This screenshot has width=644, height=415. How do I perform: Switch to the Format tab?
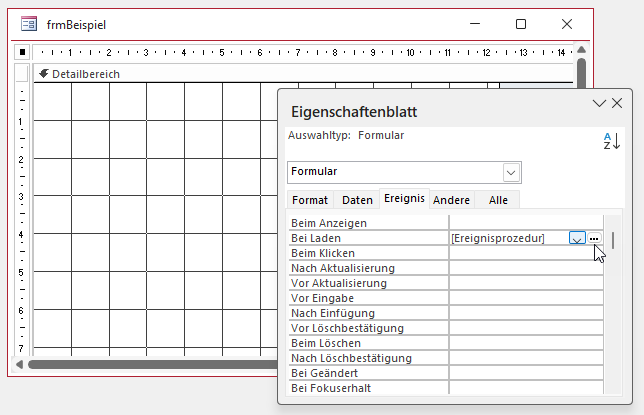(x=309, y=200)
